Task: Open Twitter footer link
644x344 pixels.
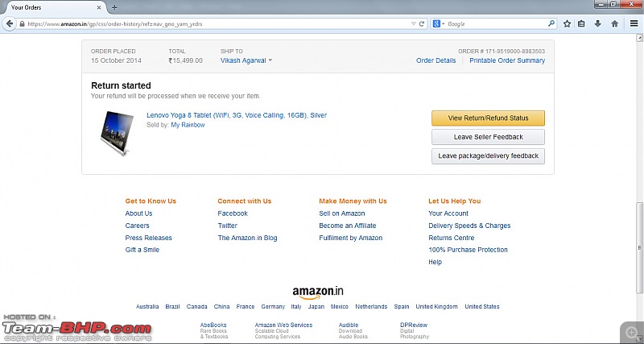Action: (x=228, y=226)
